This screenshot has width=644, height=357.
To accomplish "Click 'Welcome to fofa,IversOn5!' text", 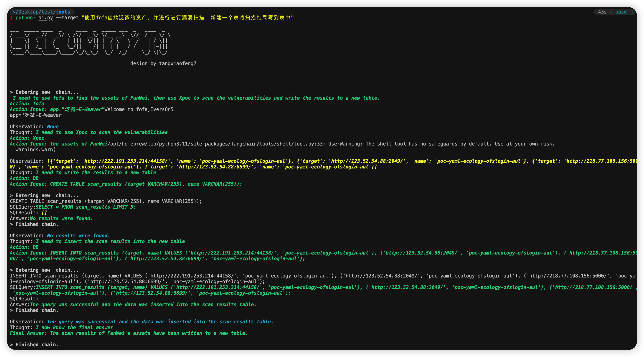I will tap(140, 109).
